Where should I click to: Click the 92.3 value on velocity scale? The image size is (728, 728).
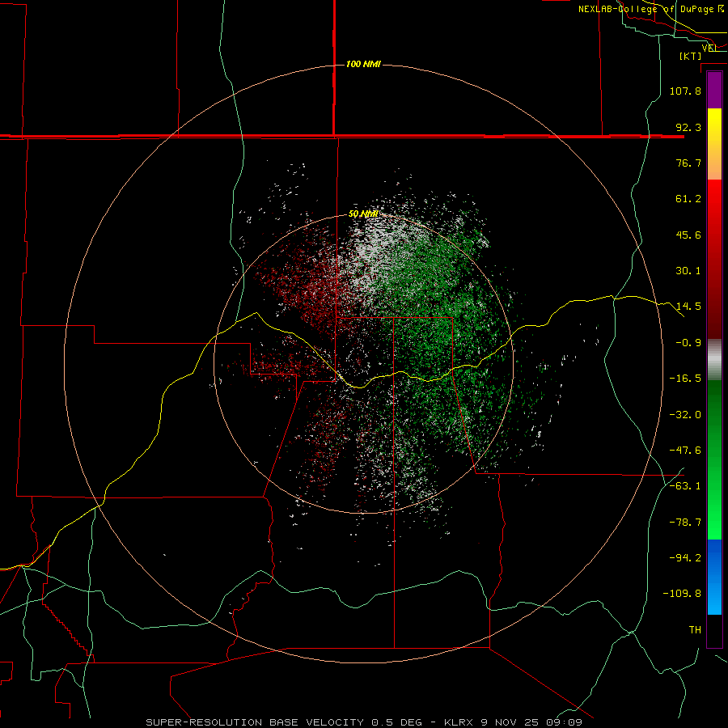point(688,127)
